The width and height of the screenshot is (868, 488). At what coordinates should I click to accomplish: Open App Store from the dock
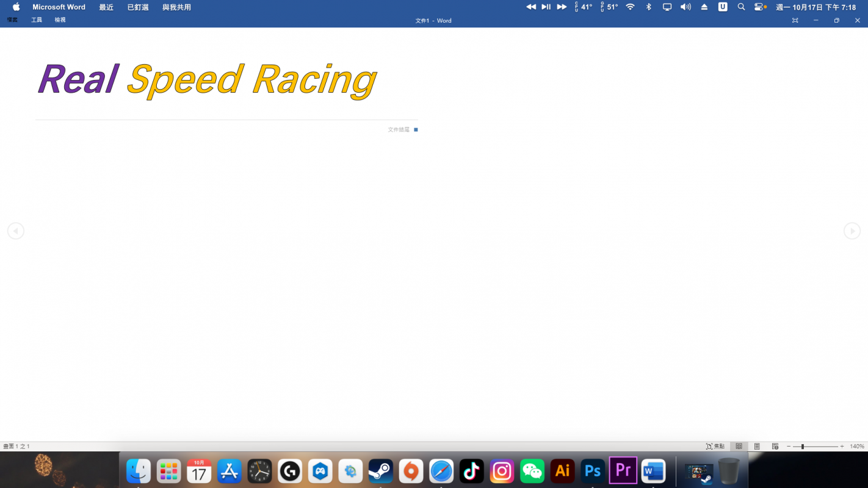coord(230,471)
